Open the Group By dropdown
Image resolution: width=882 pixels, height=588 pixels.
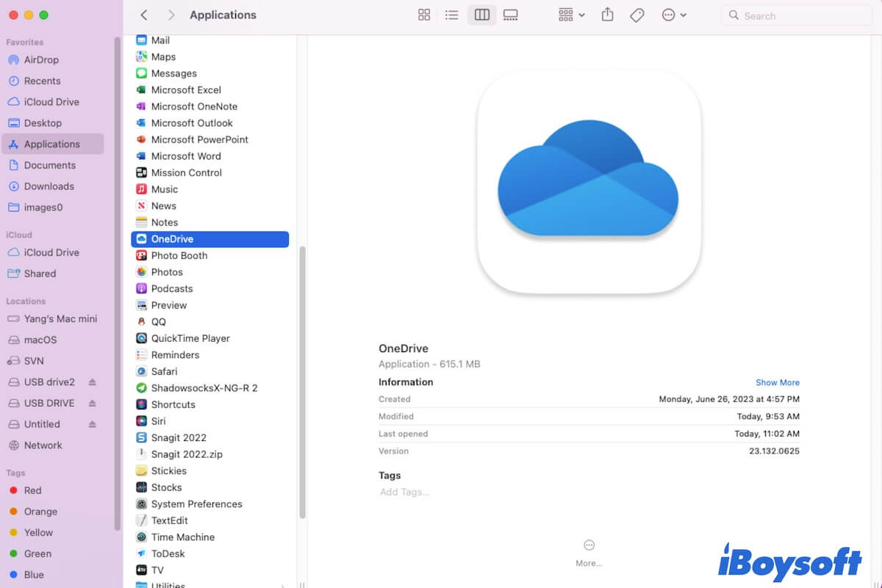[x=571, y=15]
